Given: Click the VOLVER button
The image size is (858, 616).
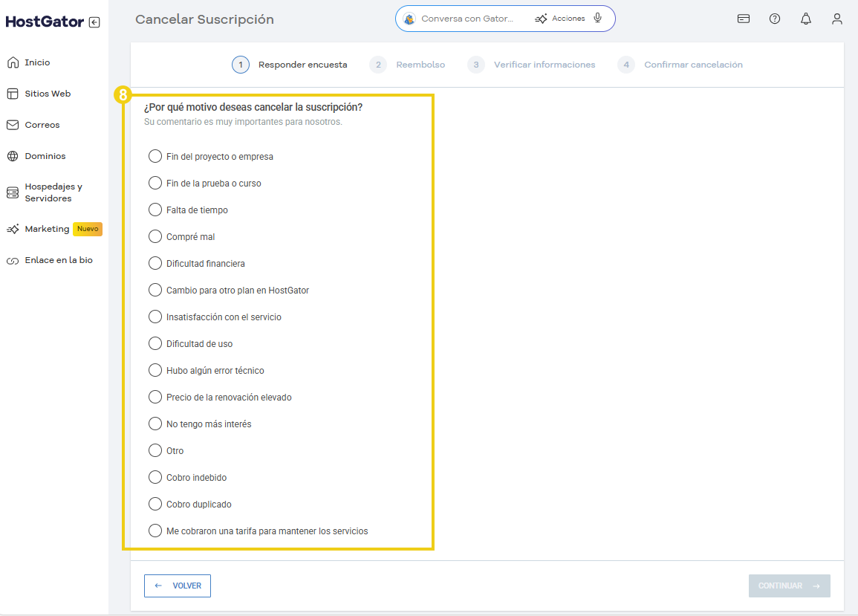Looking at the screenshot, I should pyautogui.click(x=177, y=586).
